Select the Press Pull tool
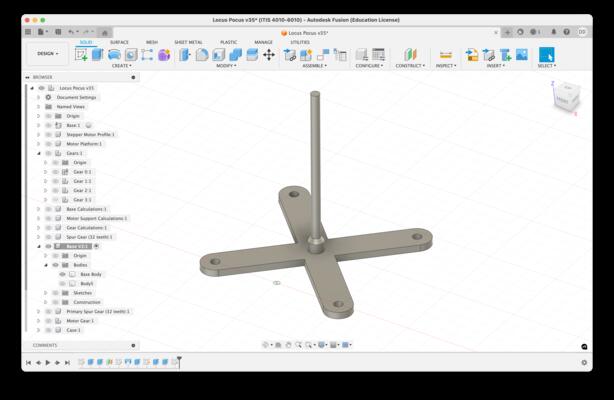Screen dimensions: 614x400 point(184,55)
